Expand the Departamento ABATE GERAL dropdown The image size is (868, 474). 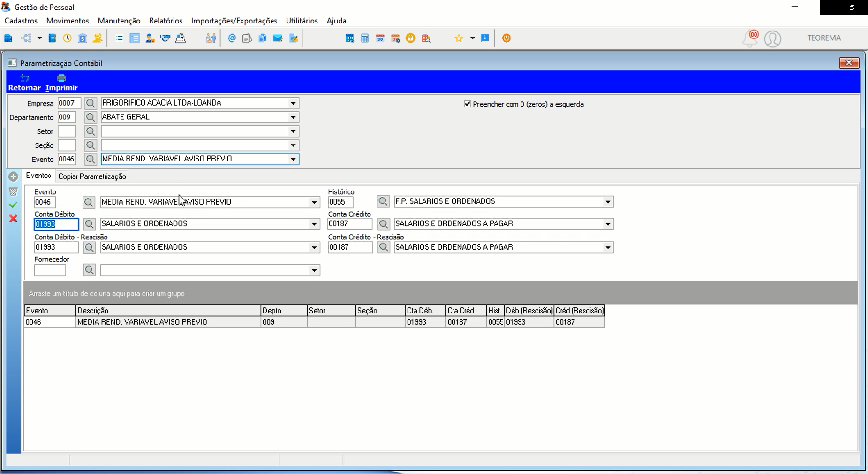293,117
